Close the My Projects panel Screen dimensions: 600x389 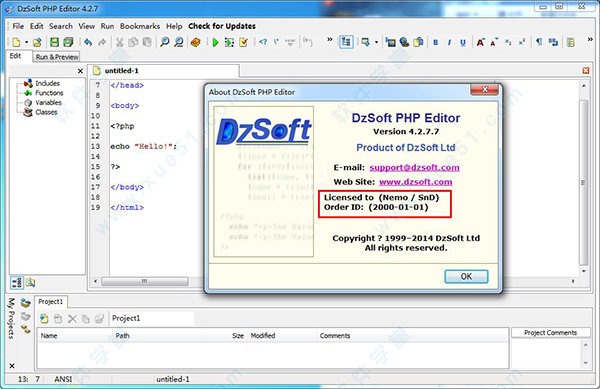tap(12, 366)
